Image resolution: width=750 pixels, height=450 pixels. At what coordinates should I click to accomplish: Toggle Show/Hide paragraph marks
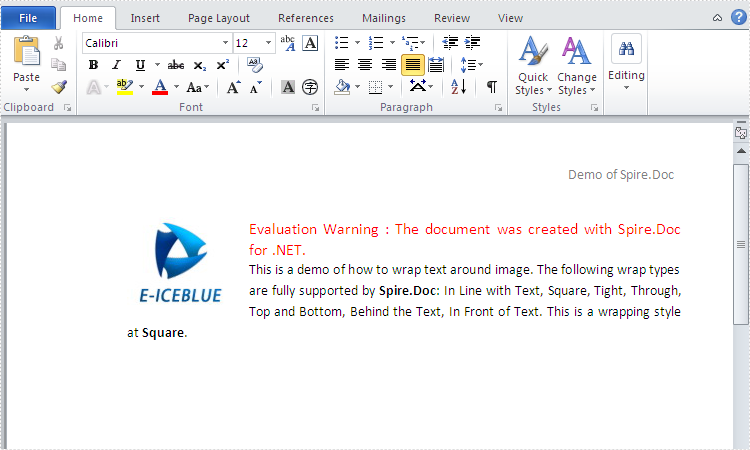492,87
